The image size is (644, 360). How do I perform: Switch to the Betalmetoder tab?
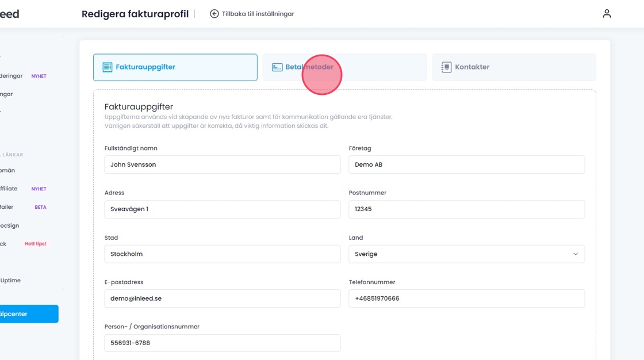(344, 67)
